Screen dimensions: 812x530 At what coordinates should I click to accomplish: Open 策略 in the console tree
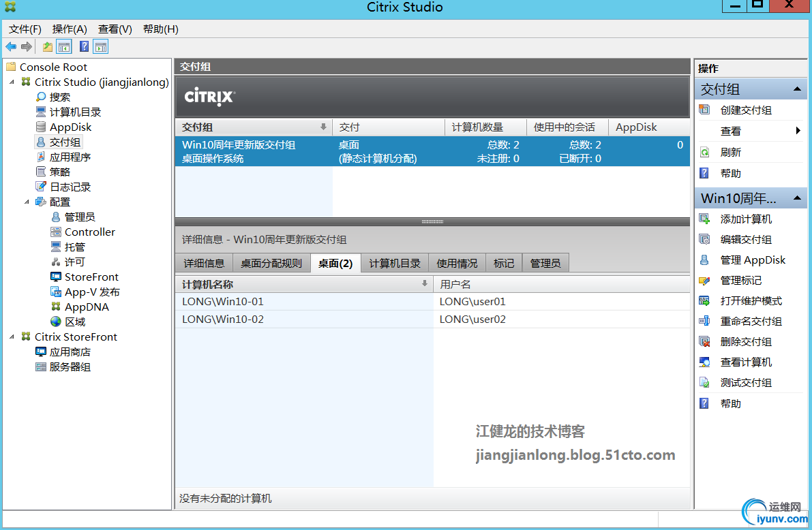pyautogui.click(x=59, y=172)
